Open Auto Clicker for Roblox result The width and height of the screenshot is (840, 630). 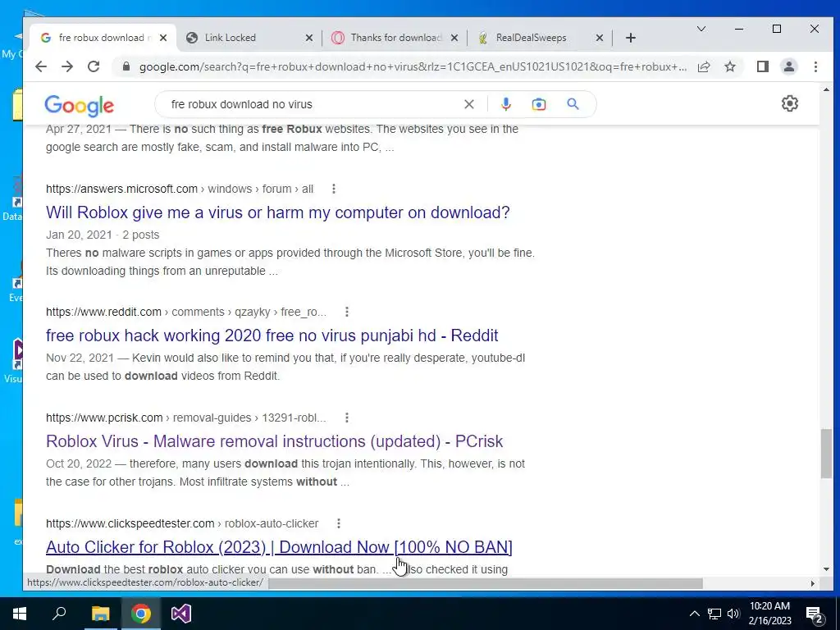click(279, 547)
